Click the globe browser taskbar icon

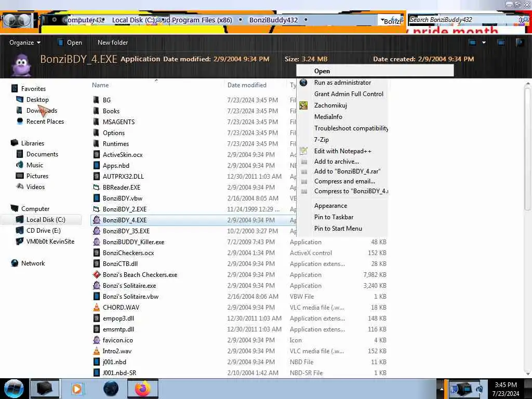click(111, 389)
